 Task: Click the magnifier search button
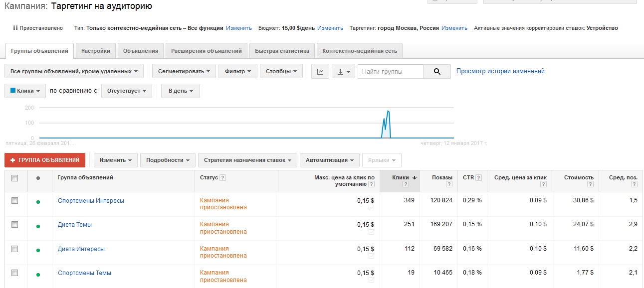pyautogui.click(x=437, y=72)
